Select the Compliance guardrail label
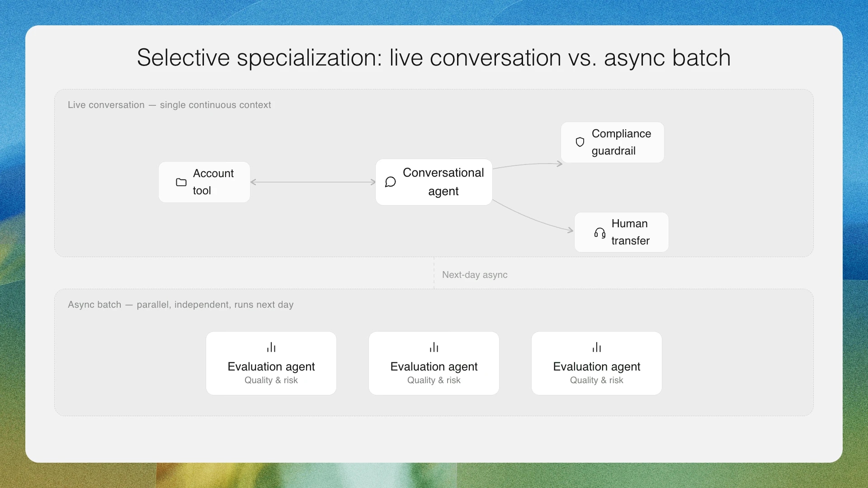The image size is (868, 488). (x=621, y=142)
